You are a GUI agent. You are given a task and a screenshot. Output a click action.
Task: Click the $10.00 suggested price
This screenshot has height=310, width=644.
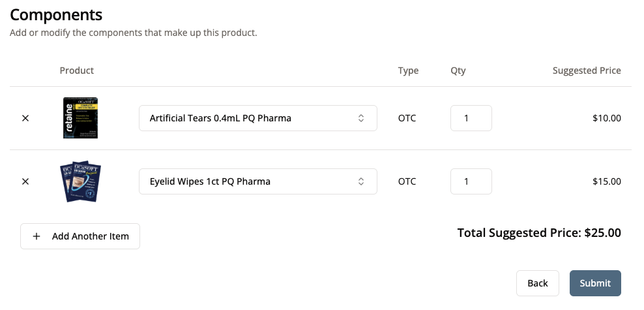click(x=607, y=118)
